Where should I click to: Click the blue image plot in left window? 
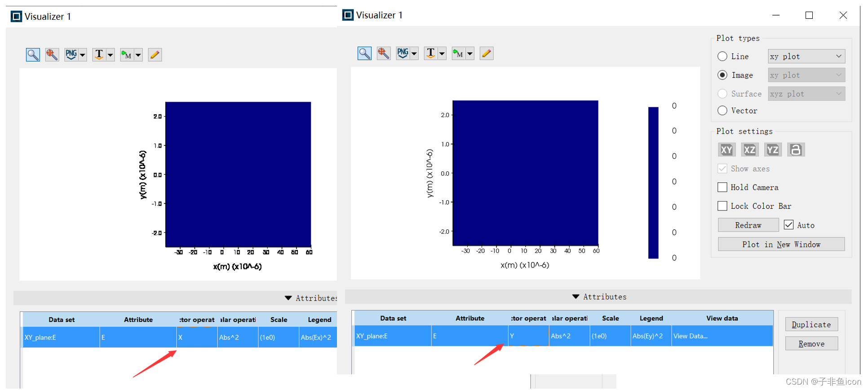coord(238,174)
